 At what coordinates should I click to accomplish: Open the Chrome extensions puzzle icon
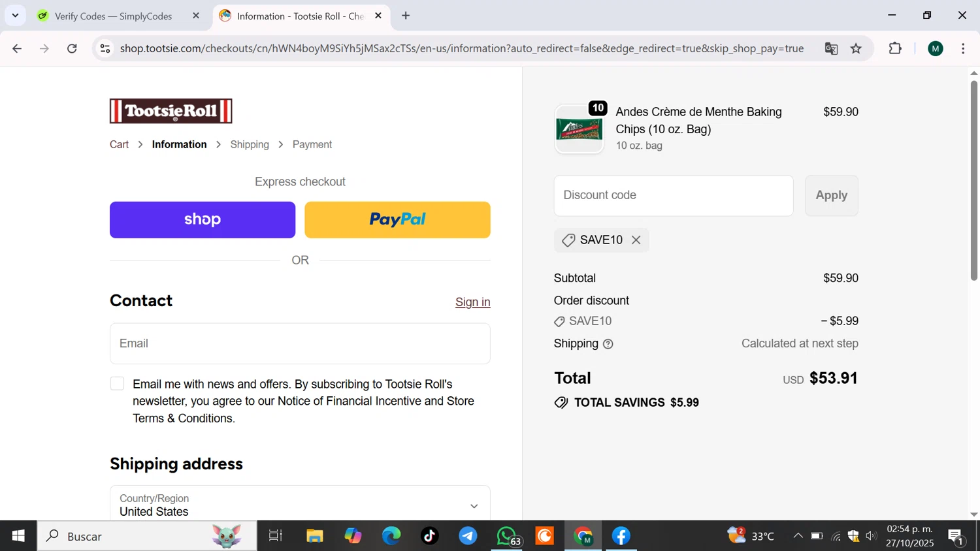pos(895,48)
